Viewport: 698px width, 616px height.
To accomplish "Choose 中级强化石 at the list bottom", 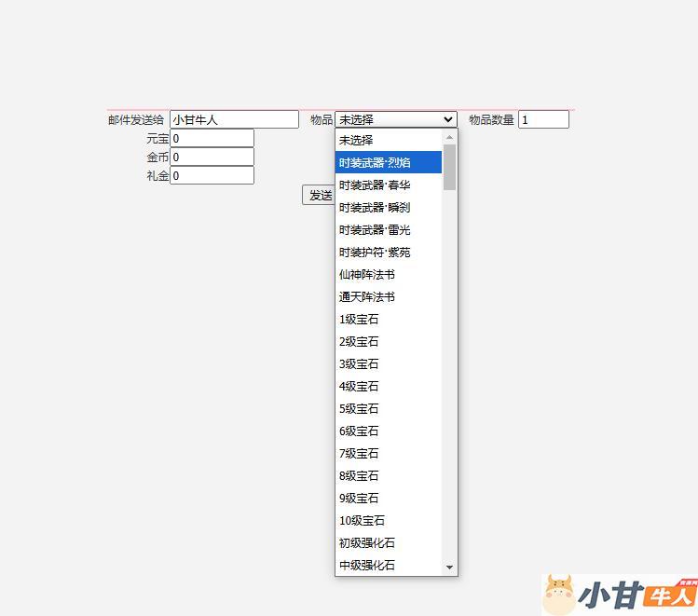I will pos(388,565).
